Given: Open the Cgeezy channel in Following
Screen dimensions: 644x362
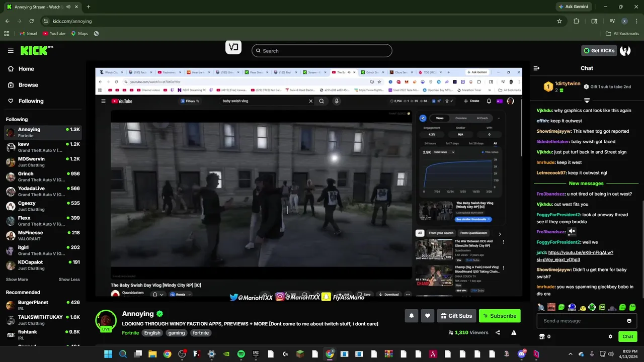Looking at the screenshot, I should pos(42,206).
